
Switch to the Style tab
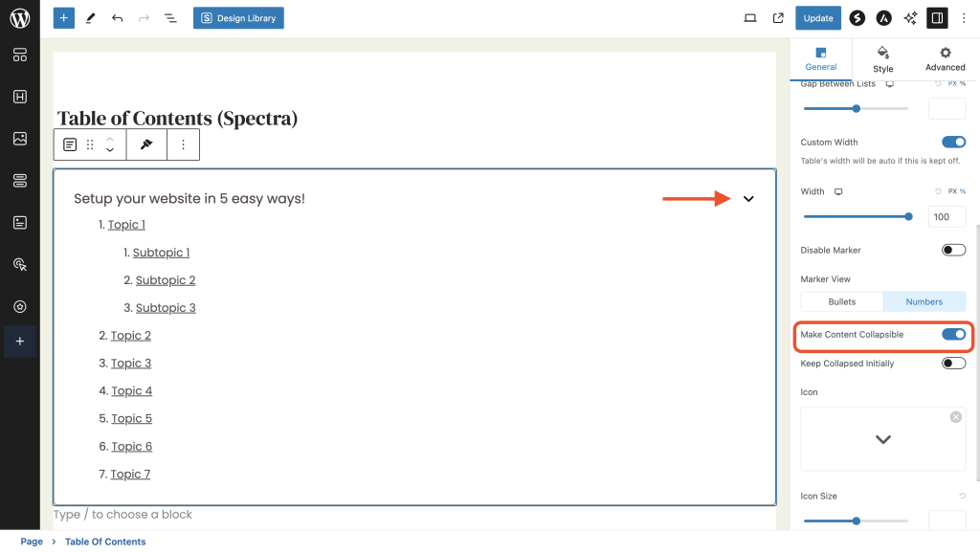pyautogui.click(x=882, y=58)
